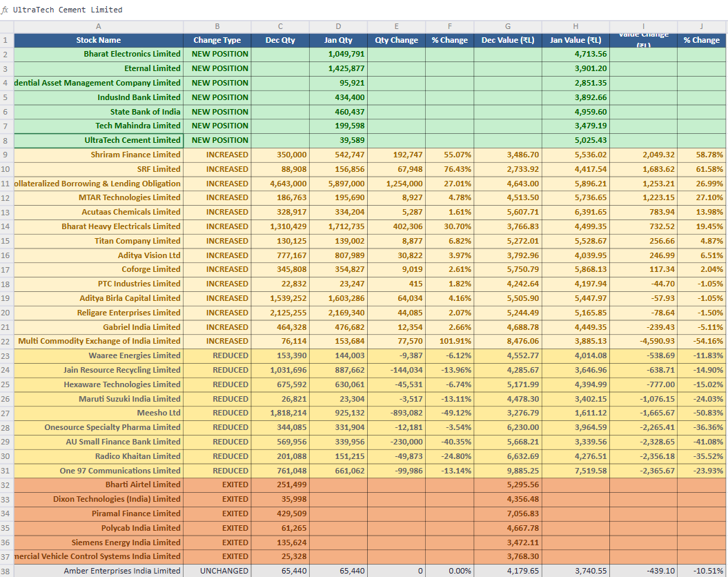Screen dimensions: 728x577
Task: Select the IndusInd Bank Limited cell
Action: click(x=99, y=97)
